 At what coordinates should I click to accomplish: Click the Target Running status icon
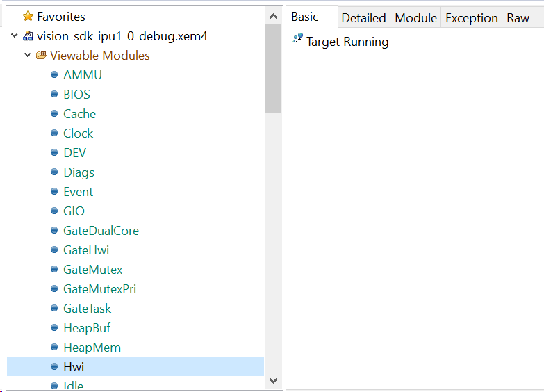[297, 39]
